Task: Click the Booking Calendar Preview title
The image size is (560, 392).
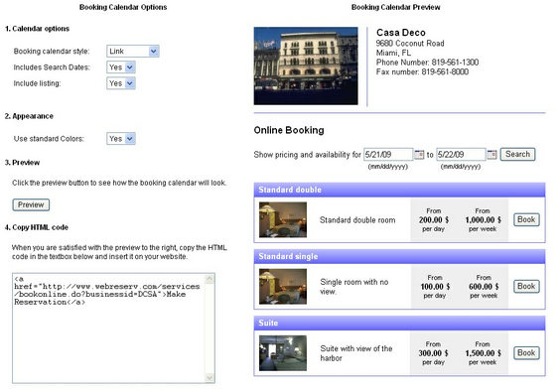Action: point(396,7)
